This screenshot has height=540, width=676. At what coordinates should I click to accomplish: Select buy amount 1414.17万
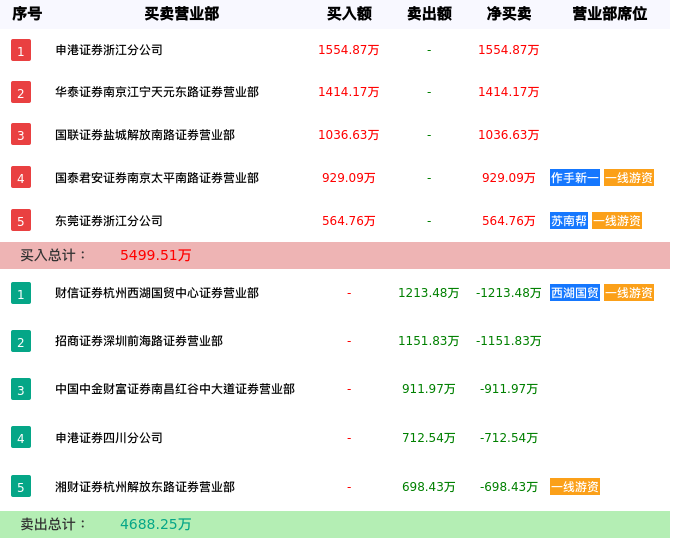[349, 92]
